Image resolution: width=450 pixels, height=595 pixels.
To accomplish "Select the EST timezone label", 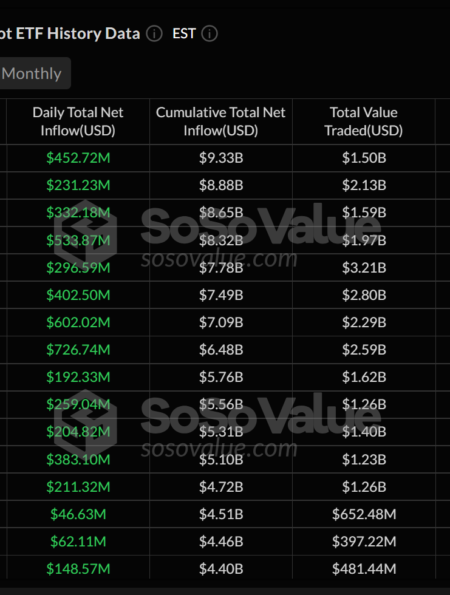I will [x=184, y=34].
